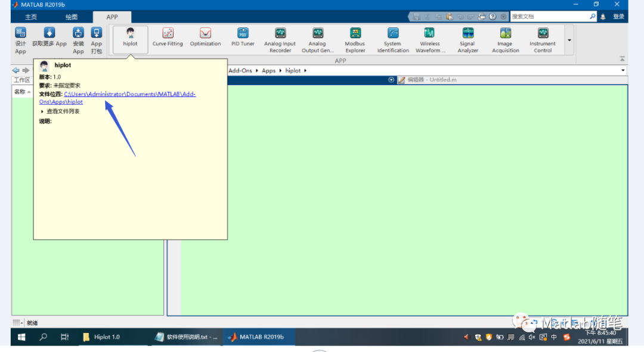Click the forward navigation arrow

coord(26,70)
